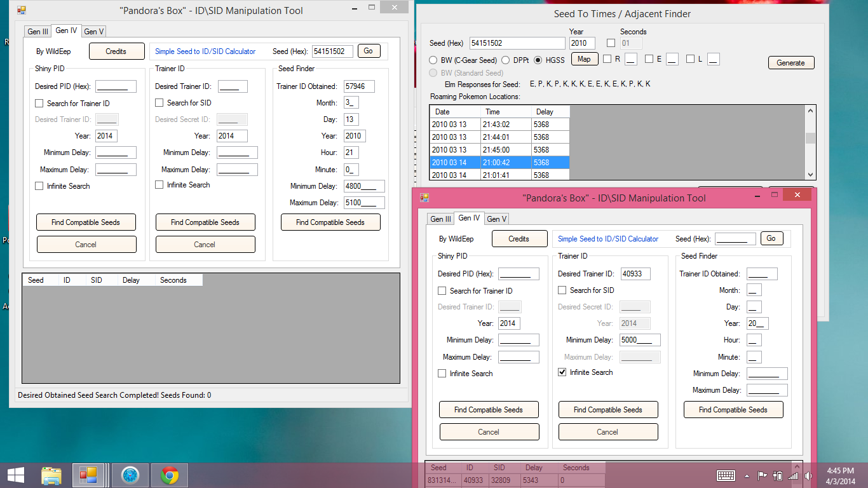Click the Year field showing 2010 in Seed To Times
Image resolution: width=868 pixels, height=488 pixels.
583,43
